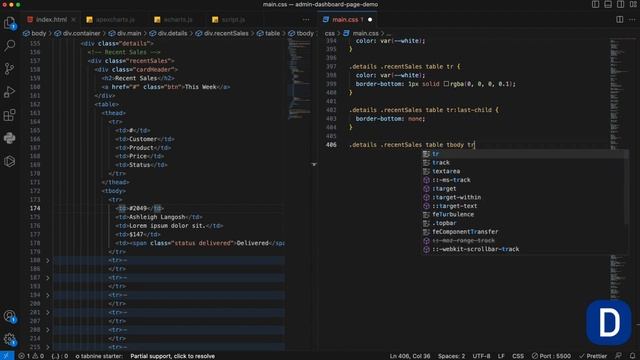Viewport: 640px width, 360px height.
Task: Click unsaved dot on main.css tab
Action: click(370, 20)
